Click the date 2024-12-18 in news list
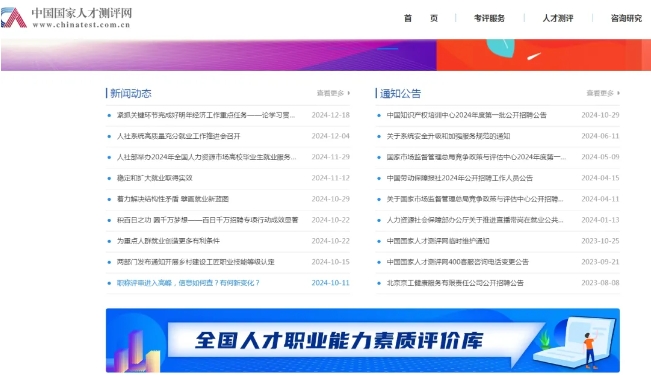The width and height of the screenshot is (651, 376). pyautogui.click(x=330, y=115)
